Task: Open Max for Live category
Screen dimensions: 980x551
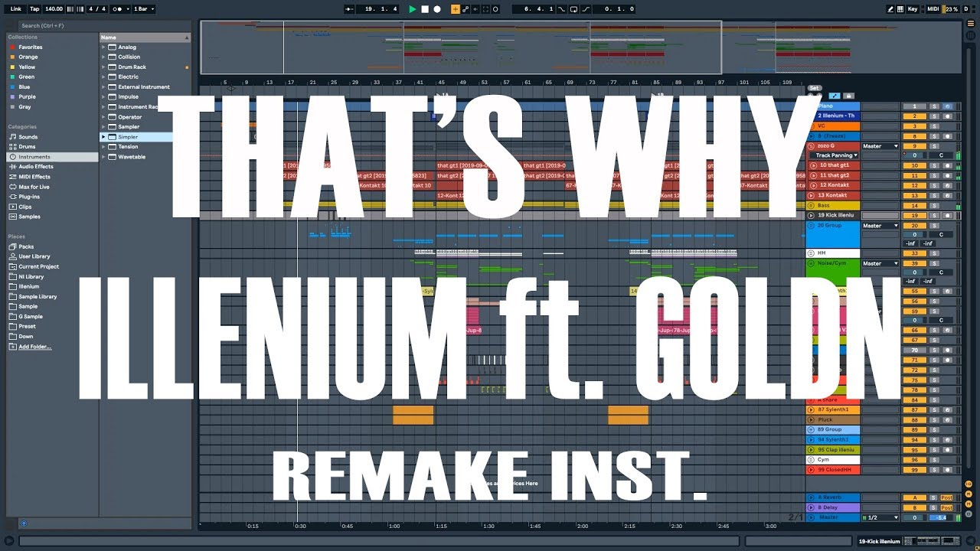Action: coord(34,187)
